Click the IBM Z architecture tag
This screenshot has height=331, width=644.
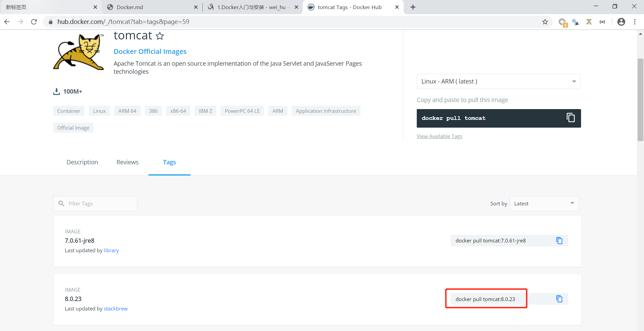(x=205, y=111)
